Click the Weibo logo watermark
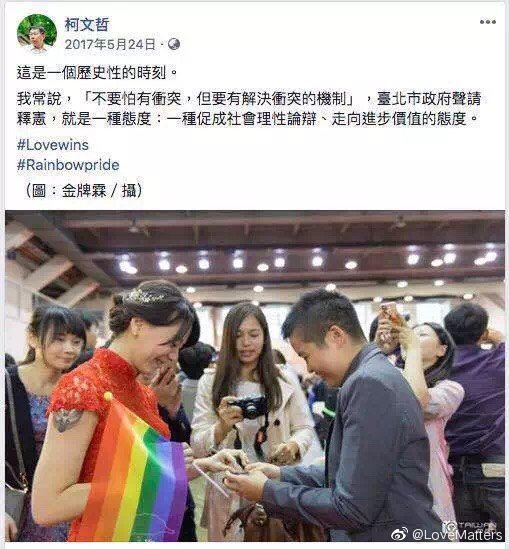Viewport: 509px width, 549px height. (399, 534)
